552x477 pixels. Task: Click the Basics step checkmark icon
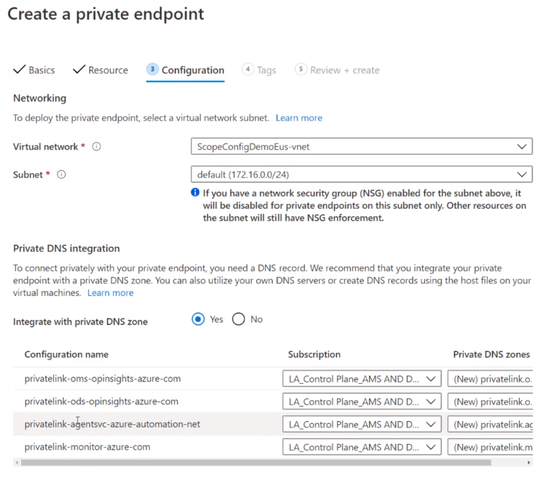tap(19, 69)
